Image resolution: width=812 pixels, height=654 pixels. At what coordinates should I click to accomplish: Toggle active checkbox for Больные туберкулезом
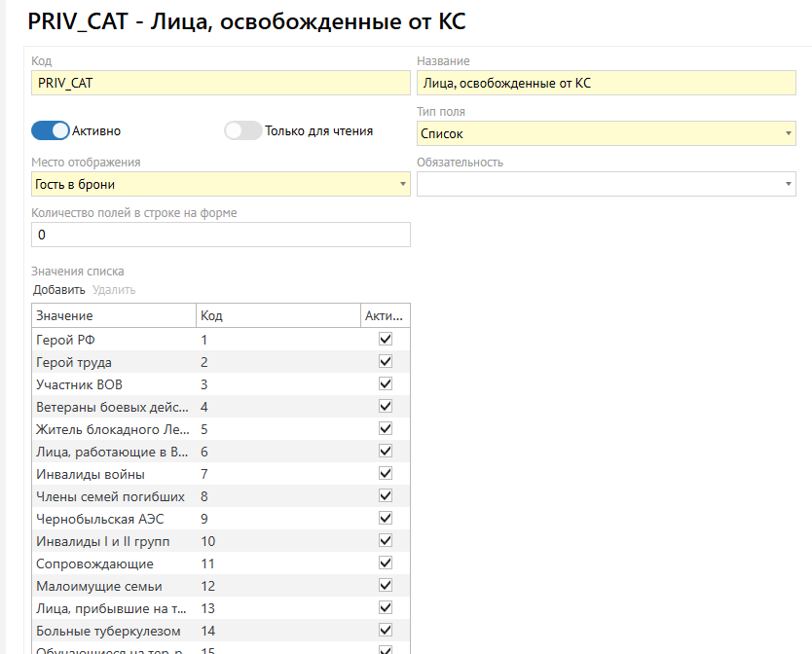pos(386,631)
